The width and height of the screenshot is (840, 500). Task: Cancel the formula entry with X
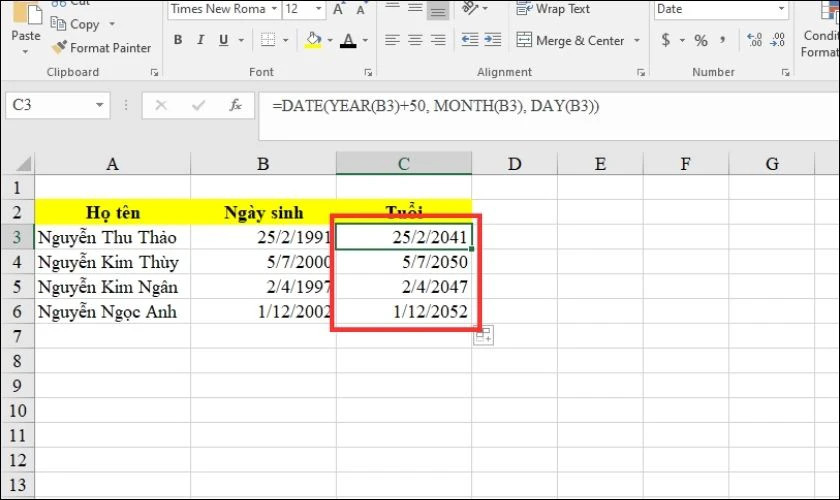[x=161, y=105]
